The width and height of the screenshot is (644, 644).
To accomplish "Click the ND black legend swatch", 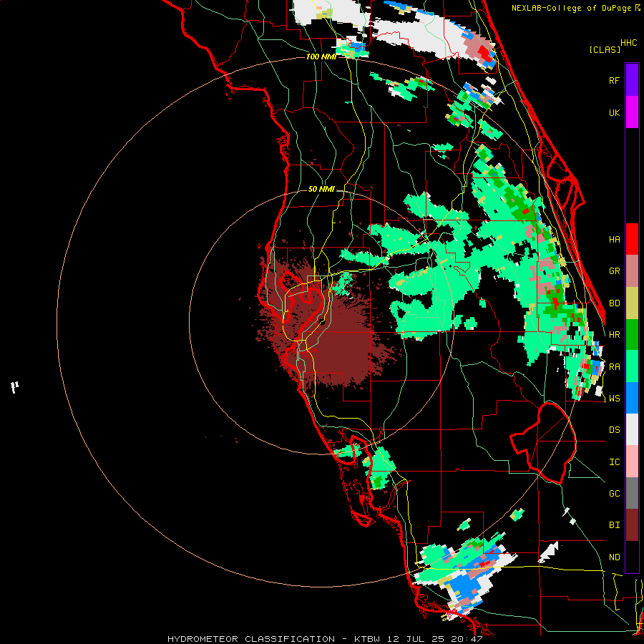I will pyautogui.click(x=632, y=557).
